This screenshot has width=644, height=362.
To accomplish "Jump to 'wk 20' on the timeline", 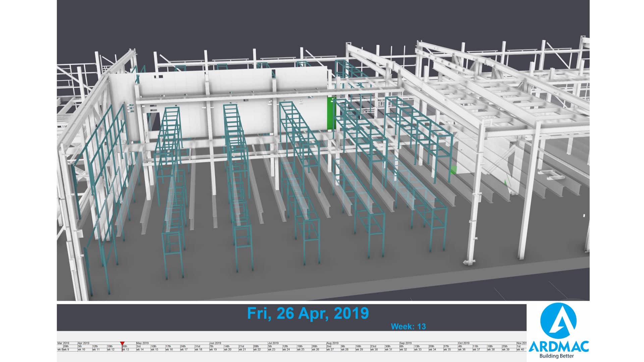I will 228,350.
